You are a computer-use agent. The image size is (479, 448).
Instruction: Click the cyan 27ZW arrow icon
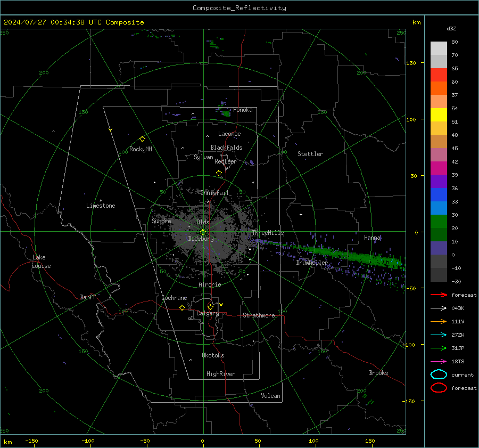point(439,335)
